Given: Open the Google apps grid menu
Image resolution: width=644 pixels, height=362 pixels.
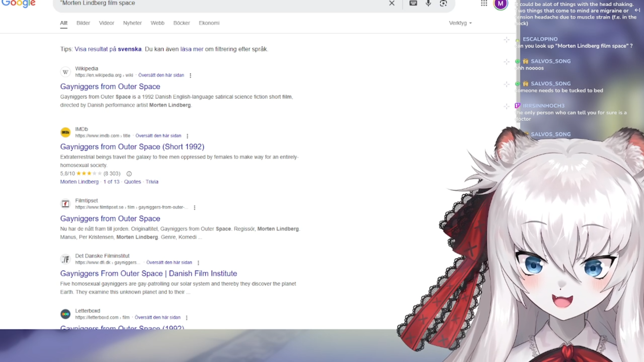Looking at the screenshot, I should coord(484,3).
